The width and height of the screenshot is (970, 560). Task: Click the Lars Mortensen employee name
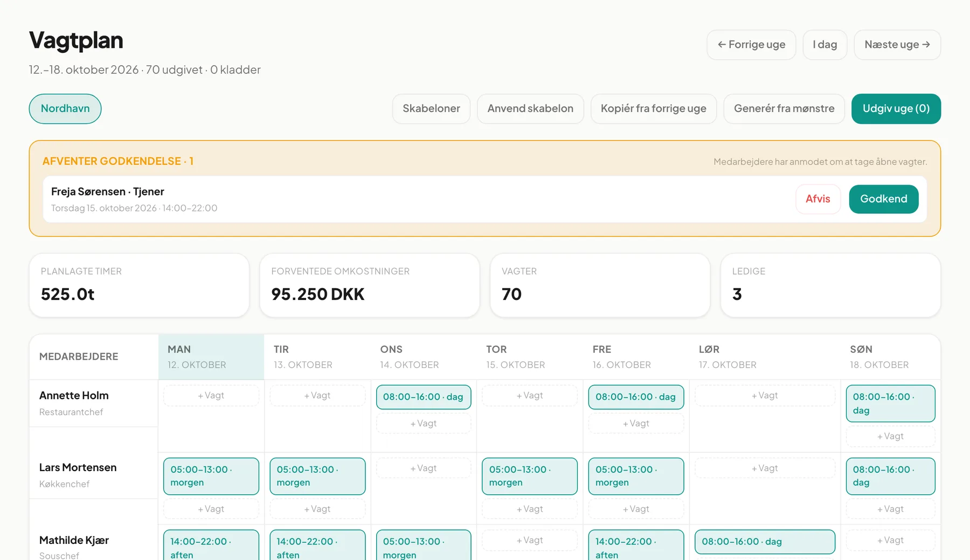78,468
